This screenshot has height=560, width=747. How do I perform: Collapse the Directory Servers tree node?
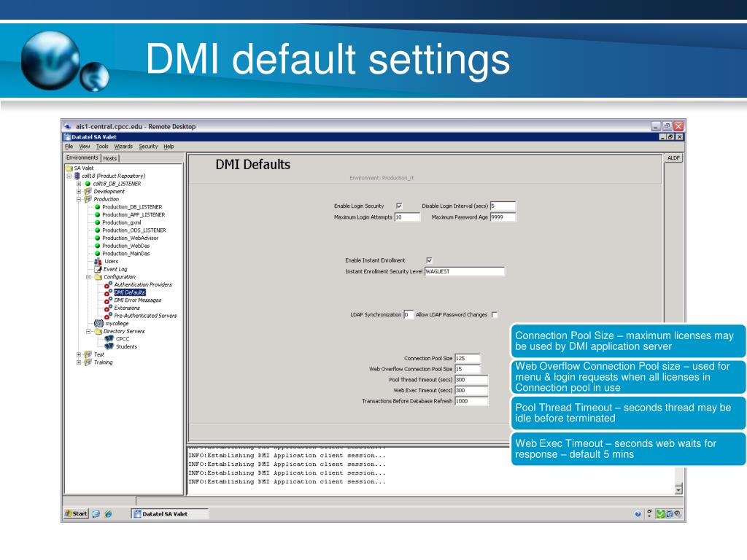(x=88, y=331)
